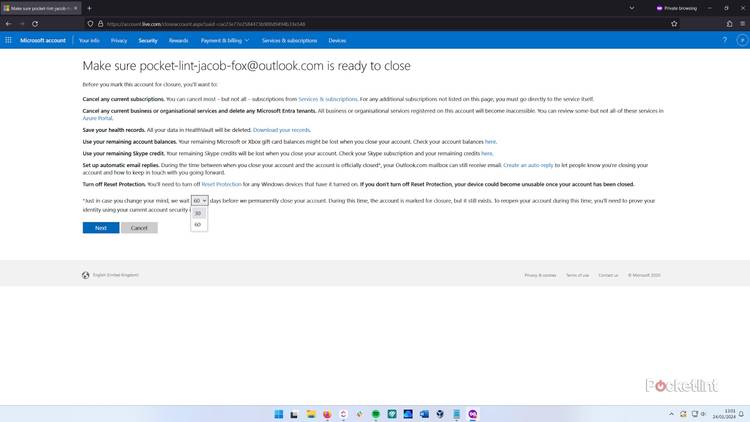Open the Firefox private browsing taskbar icon
Viewport: 750px width, 422px height.
click(x=473, y=414)
